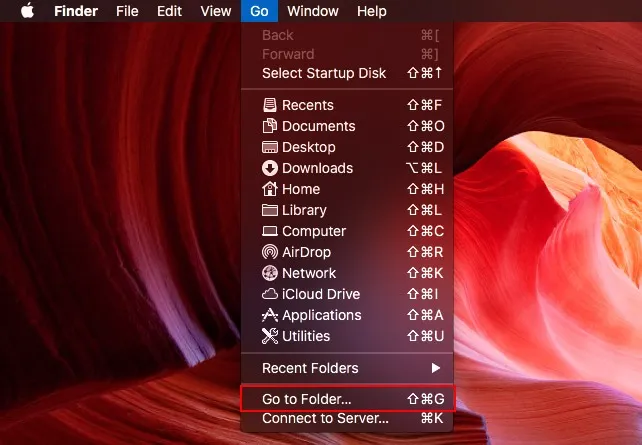This screenshot has height=445, width=642.
Task: Click the ⇧⌘H shortcut beside Home
Action: click(425, 189)
